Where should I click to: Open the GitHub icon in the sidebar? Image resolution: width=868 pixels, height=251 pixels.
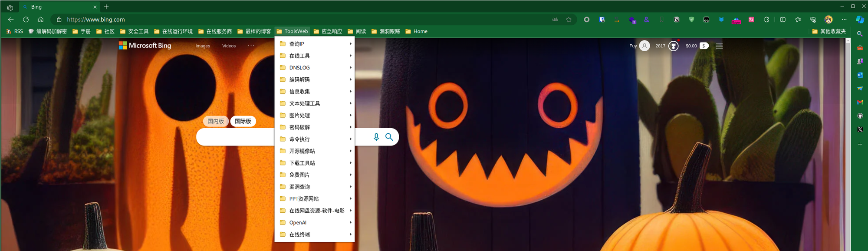860,116
